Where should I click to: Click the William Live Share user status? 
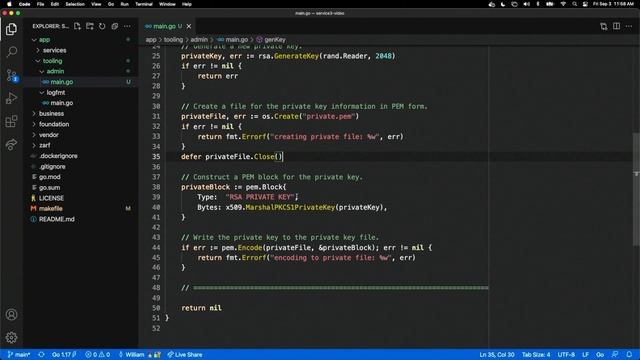[139, 355]
